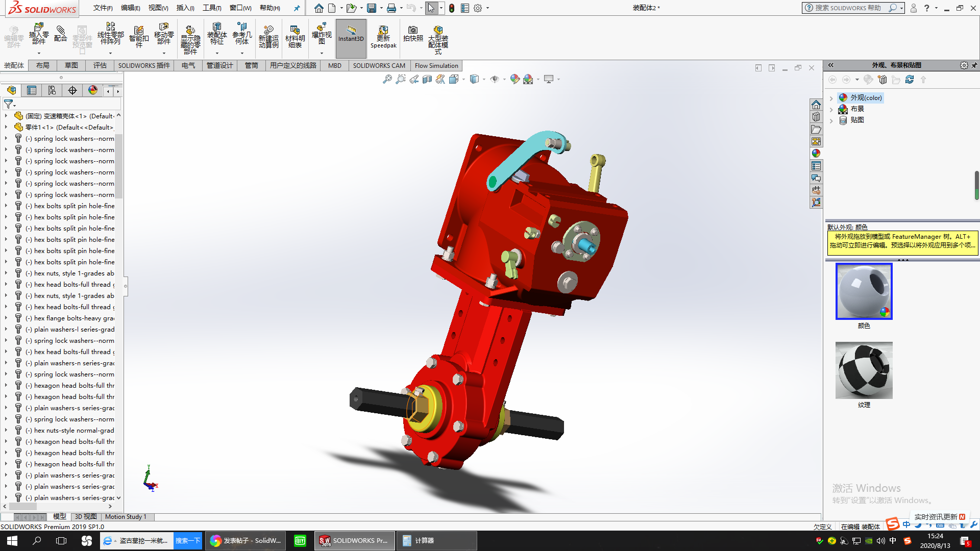
Task: Expand the 布景 scenes folder
Action: click(x=831, y=109)
